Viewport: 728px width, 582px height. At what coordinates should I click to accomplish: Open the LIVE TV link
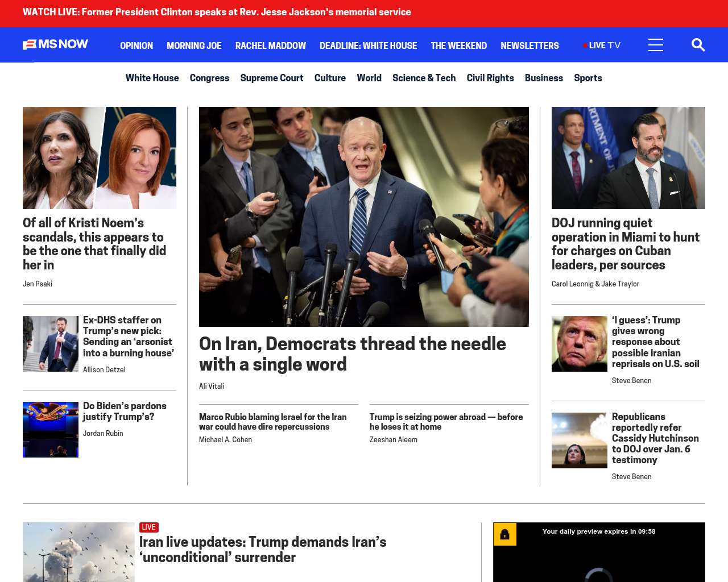(602, 45)
